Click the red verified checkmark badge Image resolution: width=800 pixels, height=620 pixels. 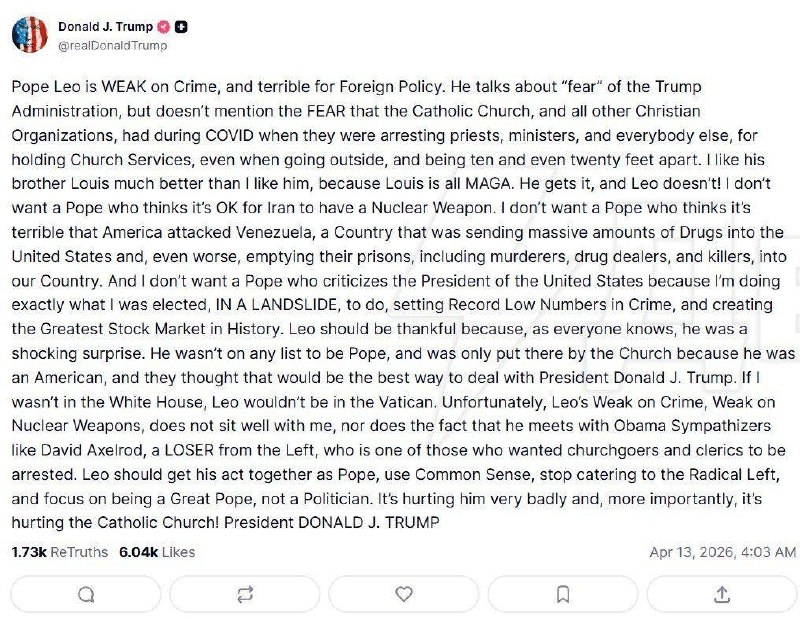pyautogui.click(x=164, y=27)
